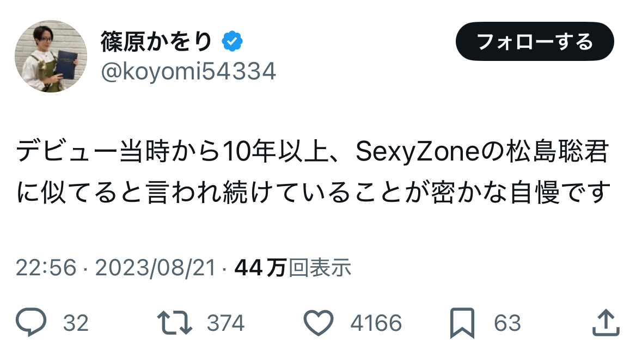The width and height of the screenshot is (642, 364).
Task: Like the tweet with the heart icon
Action: 319,323
